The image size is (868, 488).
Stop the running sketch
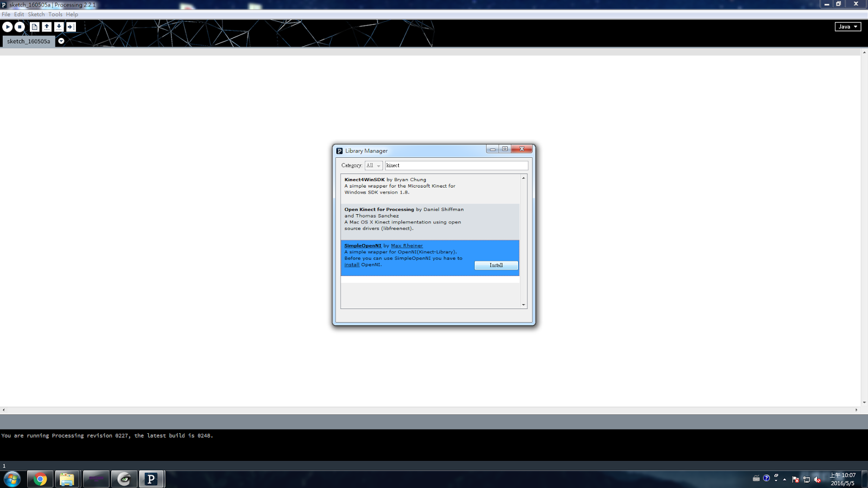(x=20, y=27)
